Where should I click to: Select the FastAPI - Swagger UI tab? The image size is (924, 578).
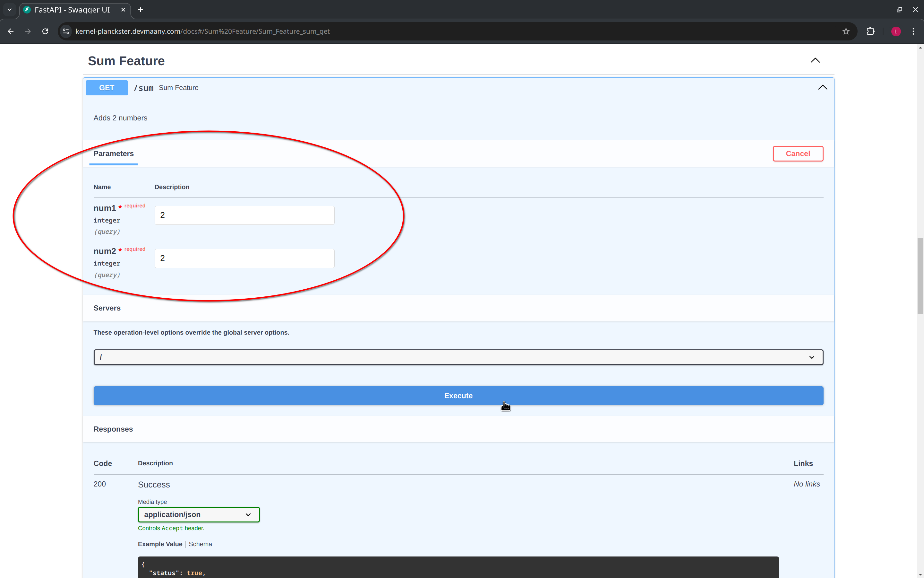tap(75, 10)
